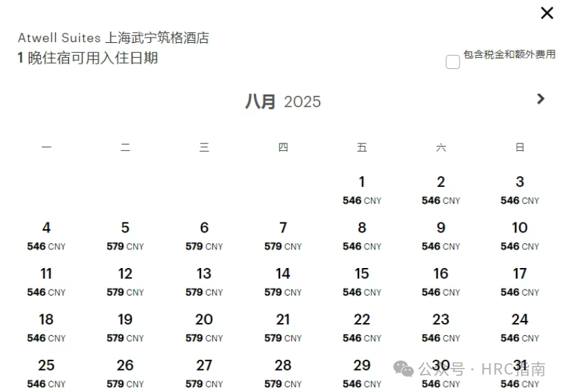Select August 31 check-in date
Viewport: 564px width, 392px height.
[519, 365]
